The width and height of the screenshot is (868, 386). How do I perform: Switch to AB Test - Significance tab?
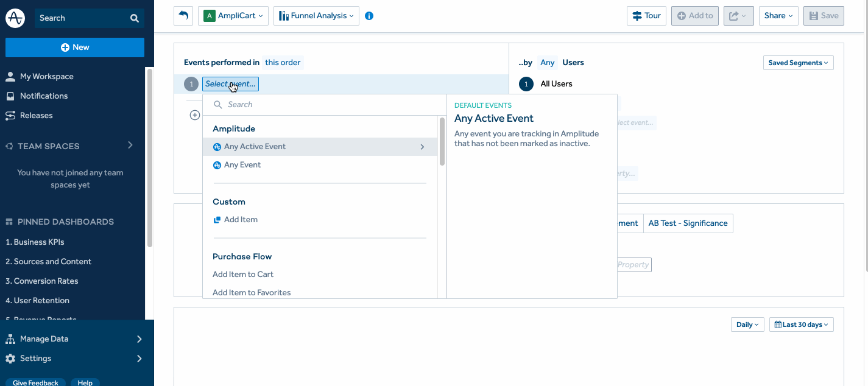pyautogui.click(x=688, y=223)
